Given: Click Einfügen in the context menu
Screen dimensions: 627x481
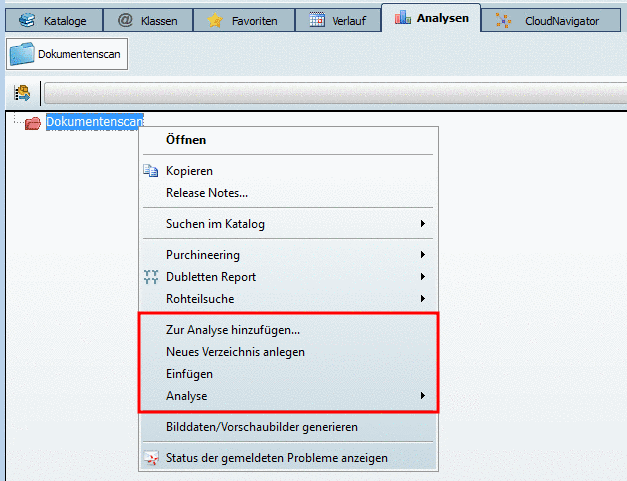Looking at the screenshot, I should (x=288, y=374).
